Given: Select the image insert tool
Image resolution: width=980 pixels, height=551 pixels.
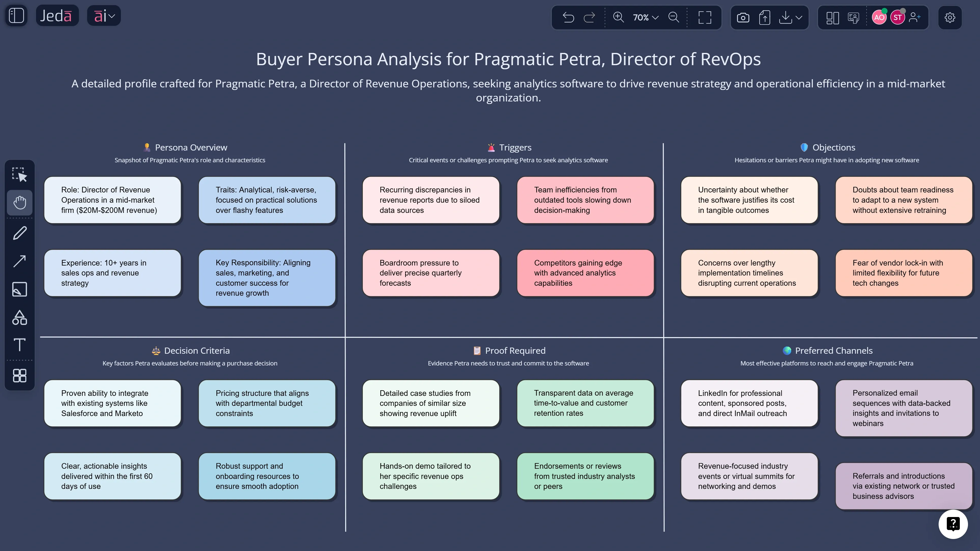Looking at the screenshot, I should coord(19,289).
